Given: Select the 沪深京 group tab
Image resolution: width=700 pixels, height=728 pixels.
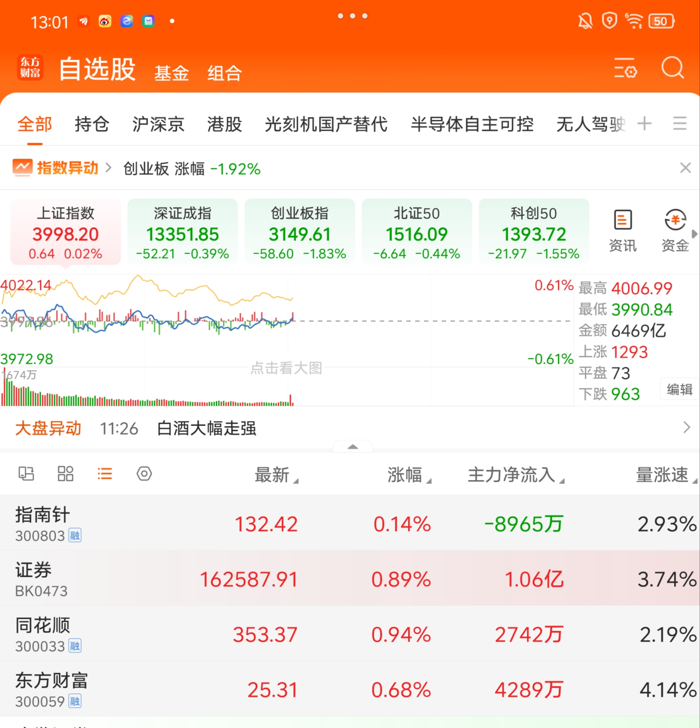Looking at the screenshot, I should pyautogui.click(x=158, y=124).
